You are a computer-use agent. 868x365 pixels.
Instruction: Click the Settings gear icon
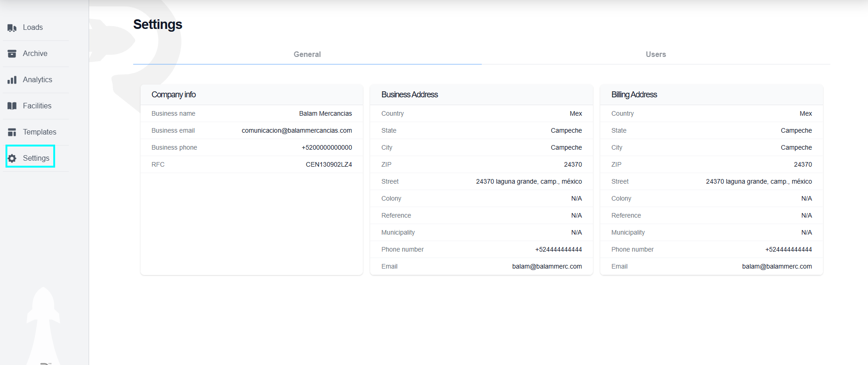(12, 158)
